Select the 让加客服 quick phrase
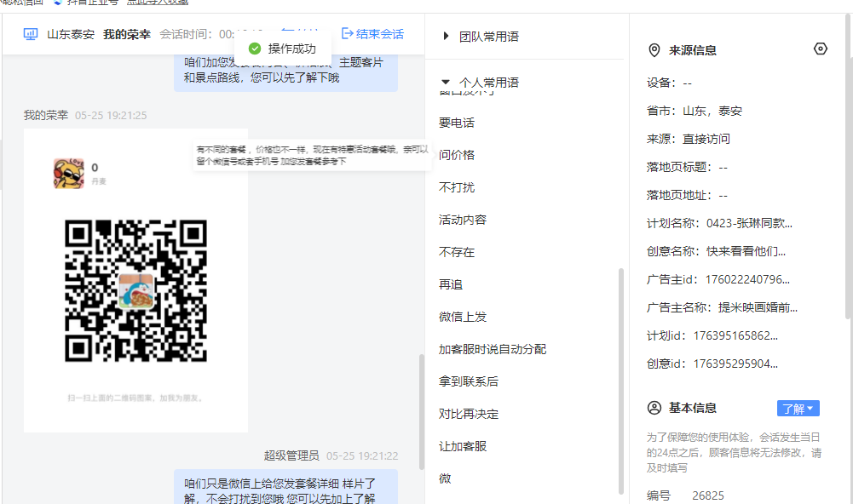This screenshot has height=504, width=853. click(x=463, y=446)
